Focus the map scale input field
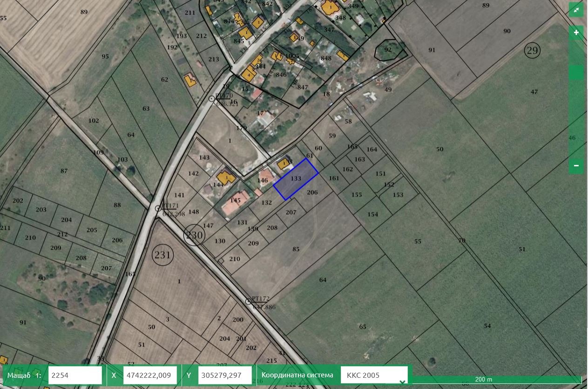This screenshot has height=389, width=588. [x=74, y=375]
